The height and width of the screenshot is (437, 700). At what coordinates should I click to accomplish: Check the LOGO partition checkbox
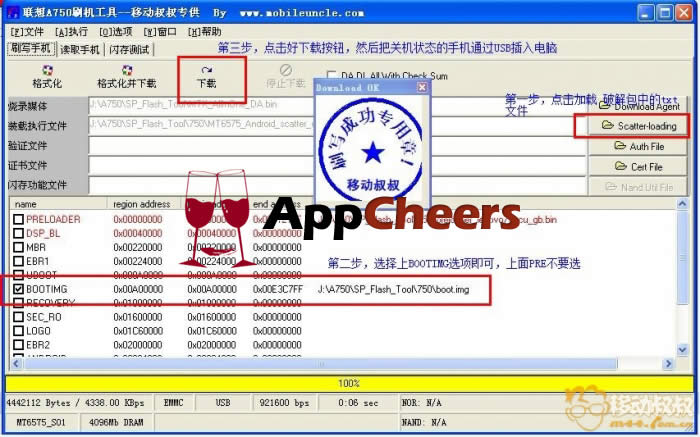(18, 331)
